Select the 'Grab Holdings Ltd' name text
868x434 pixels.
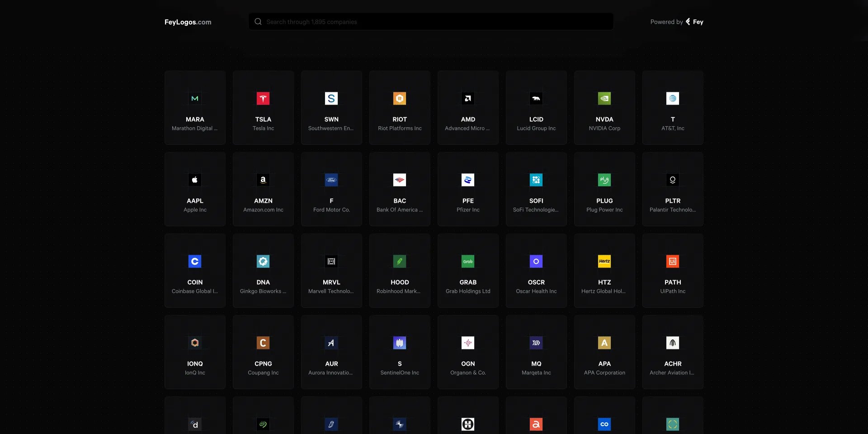tap(468, 291)
